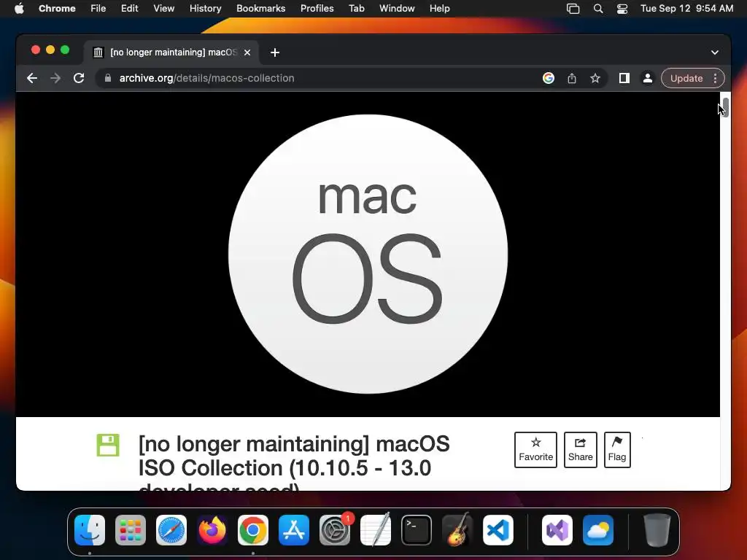Click the macOS ISO Collection title text
The image size is (747, 560).
coord(294,462)
